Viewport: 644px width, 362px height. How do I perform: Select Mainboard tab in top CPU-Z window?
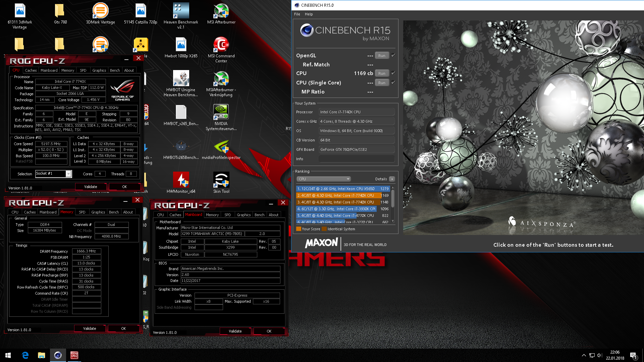49,70
